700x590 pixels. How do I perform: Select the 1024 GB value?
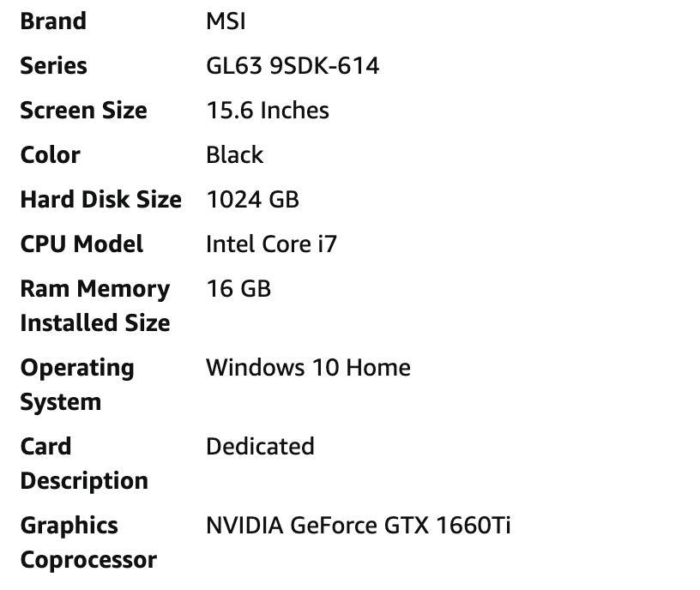pyautogui.click(x=253, y=200)
